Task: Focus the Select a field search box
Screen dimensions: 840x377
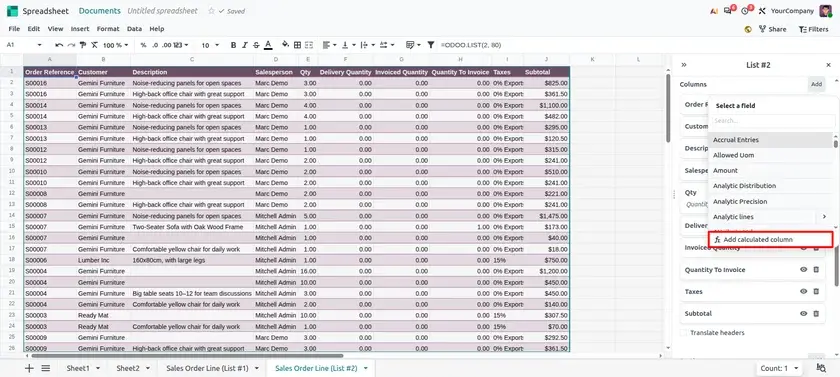Action: (772, 120)
